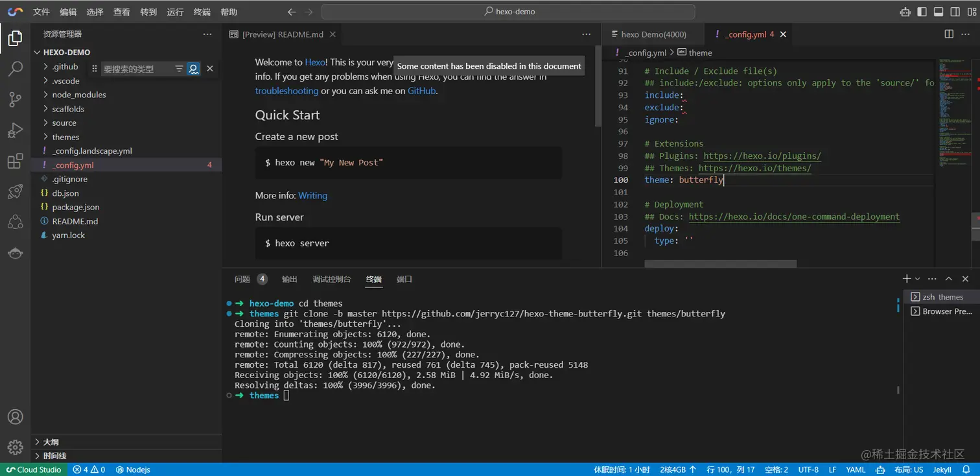Switch to the 输出 output tab
The image size is (980, 476).
(290, 279)
